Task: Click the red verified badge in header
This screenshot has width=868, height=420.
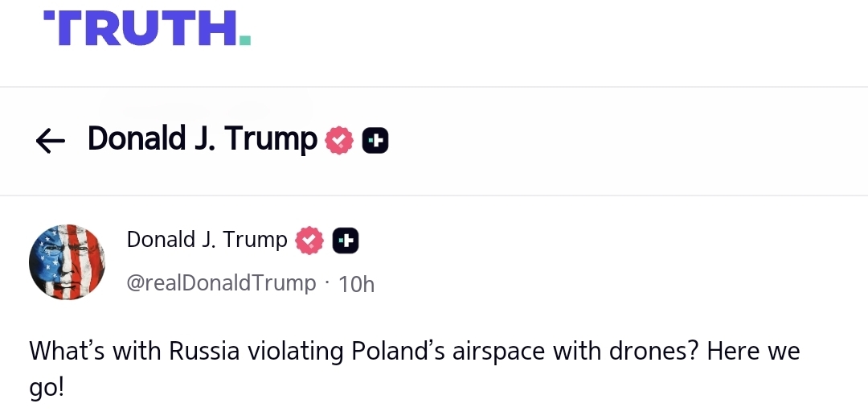Action: click(x=338, y=141)
